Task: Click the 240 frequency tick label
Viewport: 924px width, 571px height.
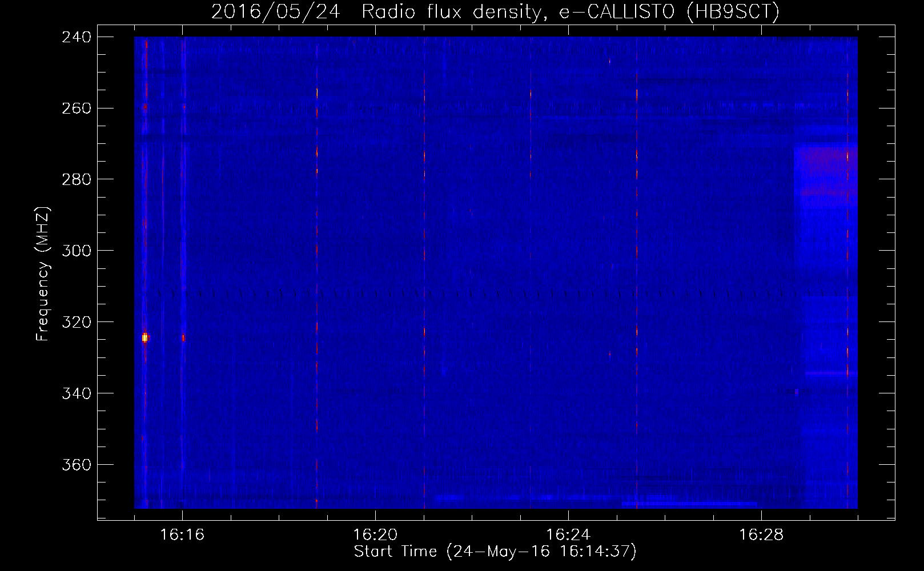Action: coord(76,37)
